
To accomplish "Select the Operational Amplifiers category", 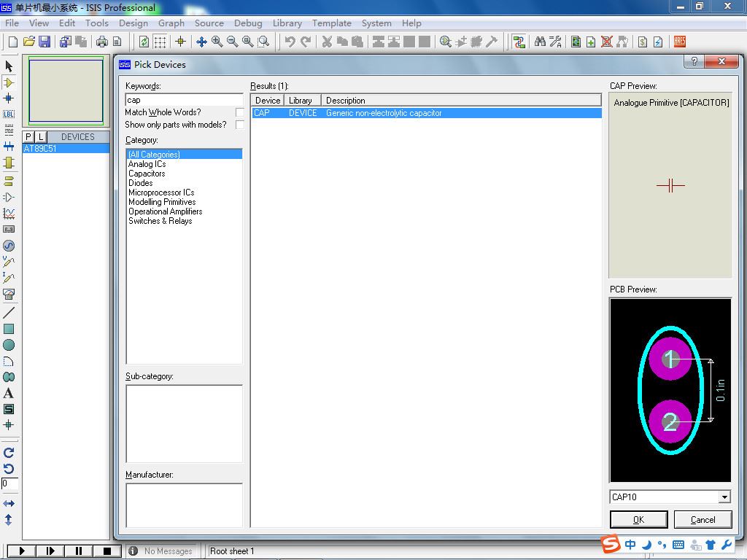I will click(166, 211).
